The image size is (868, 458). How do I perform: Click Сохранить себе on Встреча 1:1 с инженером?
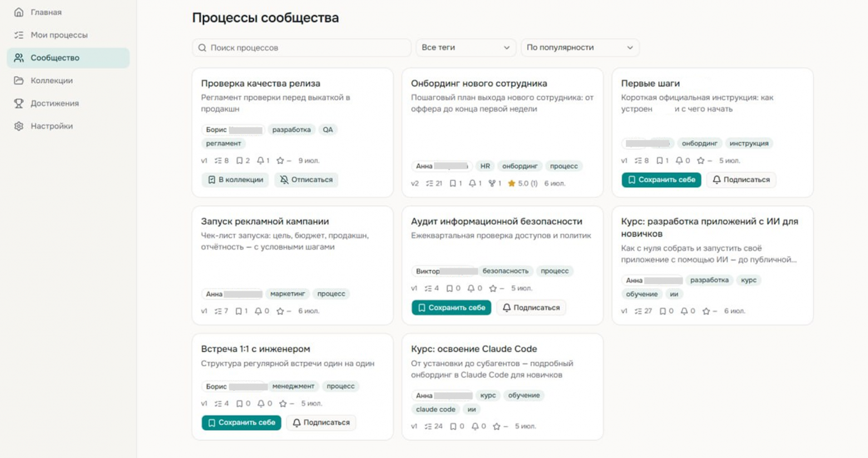pyautogui.click(x=241, y=422)
